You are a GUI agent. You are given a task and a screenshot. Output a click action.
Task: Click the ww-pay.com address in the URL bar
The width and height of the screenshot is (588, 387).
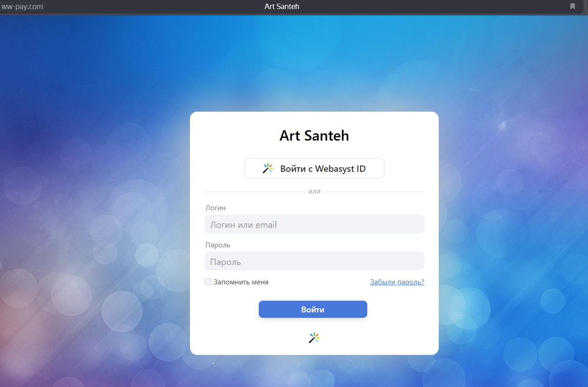(23, 6)
